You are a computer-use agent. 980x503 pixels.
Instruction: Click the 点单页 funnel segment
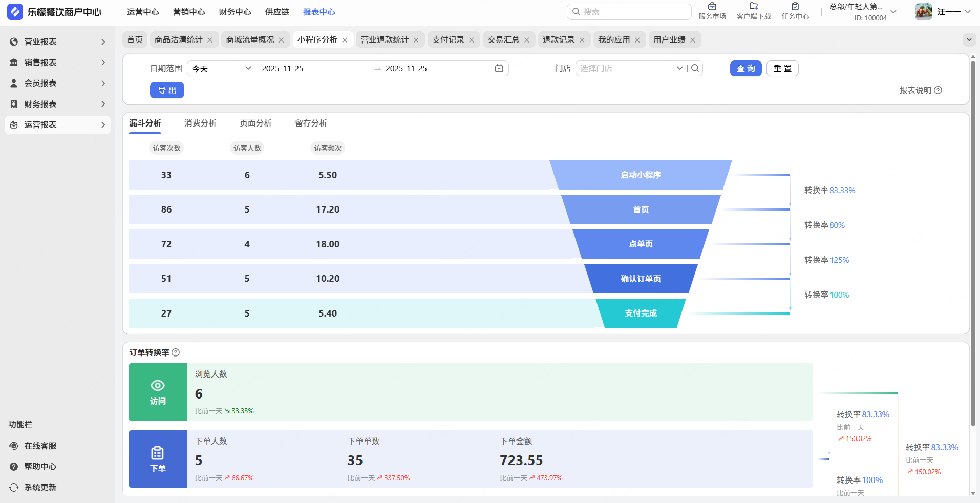click(641, 244)
